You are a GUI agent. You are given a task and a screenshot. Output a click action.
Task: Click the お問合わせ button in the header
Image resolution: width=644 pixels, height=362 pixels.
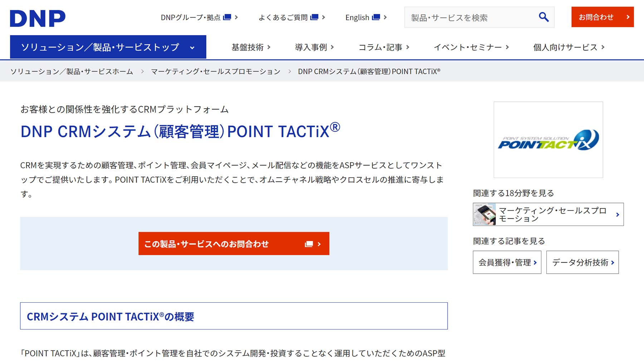602,17
